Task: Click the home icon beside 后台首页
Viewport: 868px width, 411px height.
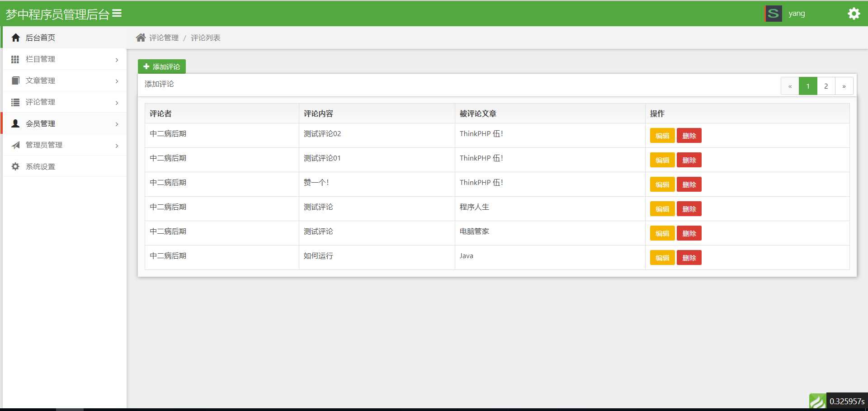Action: pyautogui.click(x=16, y=38)
